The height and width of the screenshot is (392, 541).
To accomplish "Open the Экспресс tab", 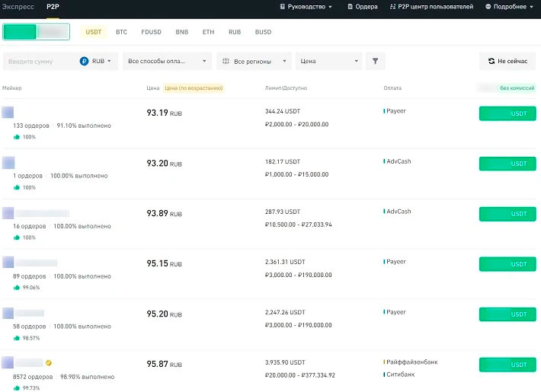I will coord(17,7).
